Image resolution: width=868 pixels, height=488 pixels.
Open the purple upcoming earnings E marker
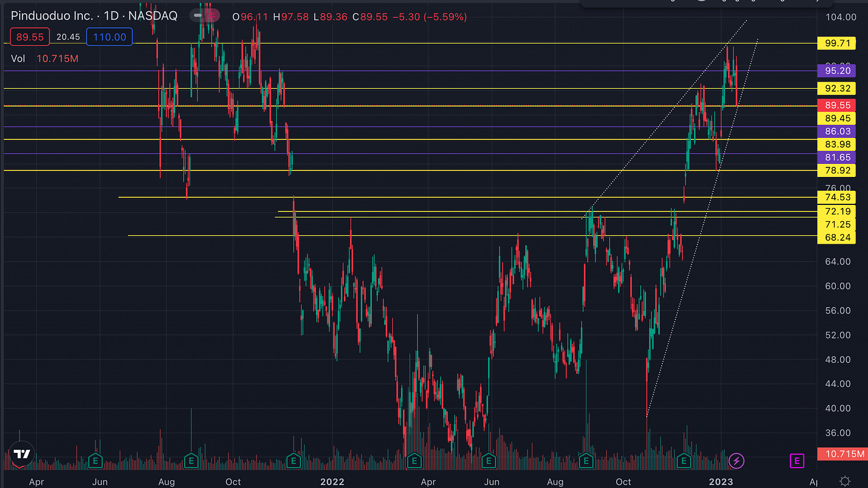pos(797,460)
